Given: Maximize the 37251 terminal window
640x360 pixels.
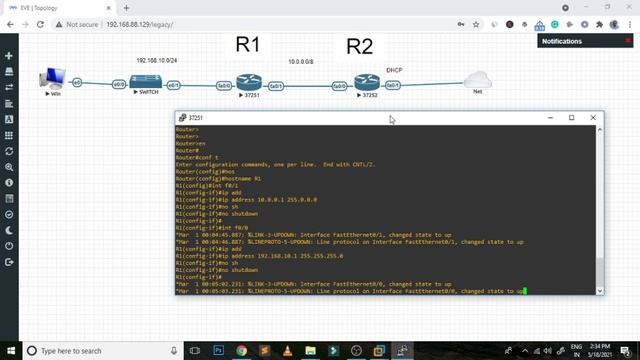Looking at the screenshot, I should [x=571, y=118].
